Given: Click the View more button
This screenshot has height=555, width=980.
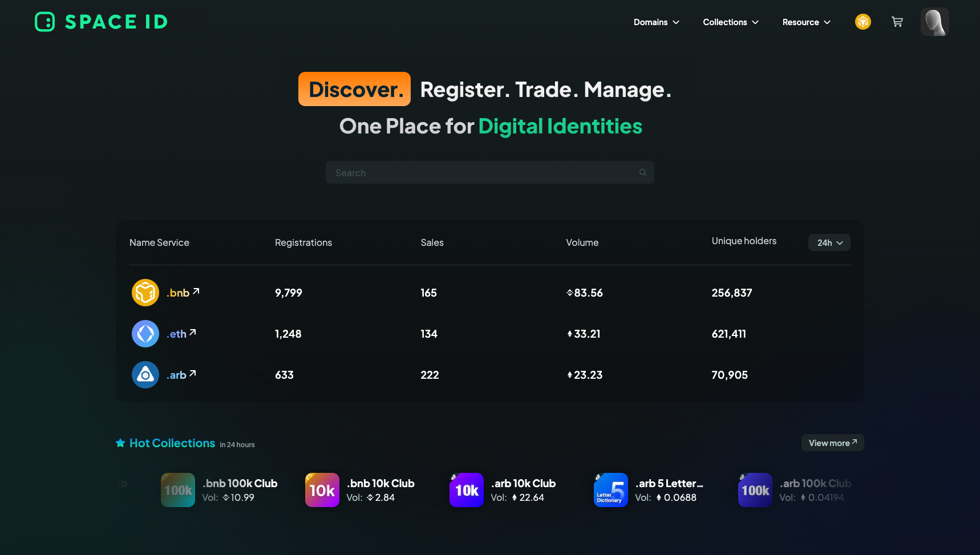Looking at the screenshot, I should point(832,443).
